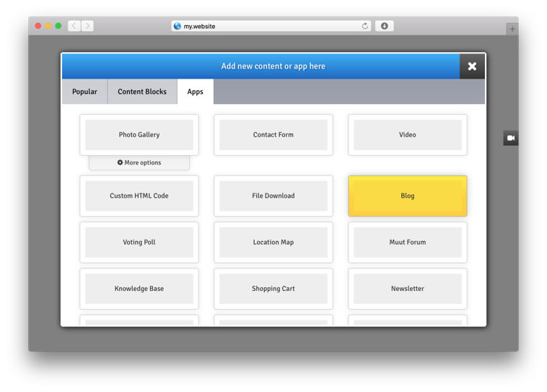This screenshot has width=547, height=392.
Task: Add a Newsletter app
Action: (408, 289)
